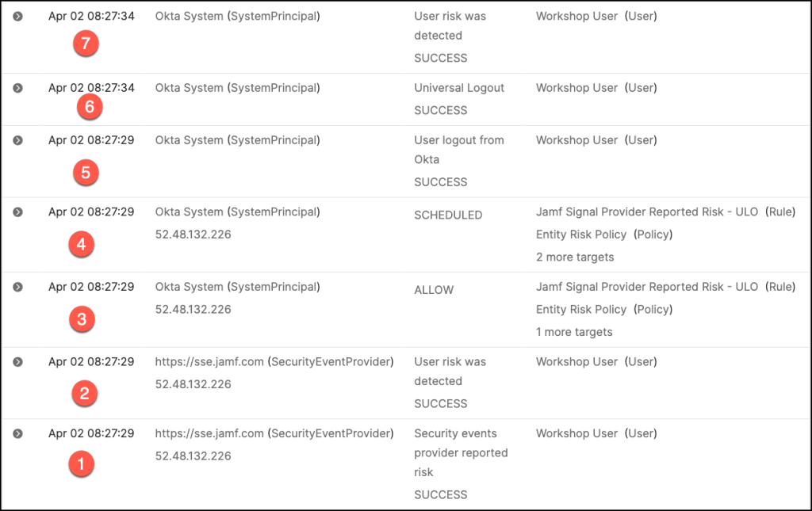Click Entity Risk Policy in SCHEDULED row
Viewport: 812px width, 511px height.
tap(581, 235)
